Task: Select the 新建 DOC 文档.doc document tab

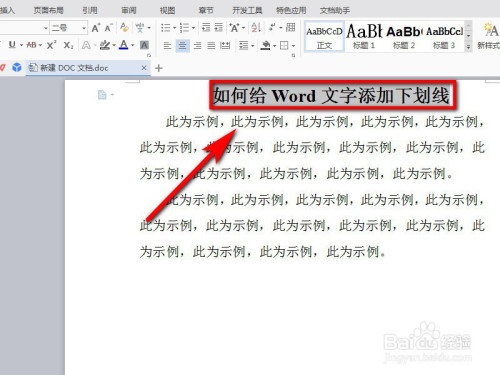Action: (x=88, y=68)
